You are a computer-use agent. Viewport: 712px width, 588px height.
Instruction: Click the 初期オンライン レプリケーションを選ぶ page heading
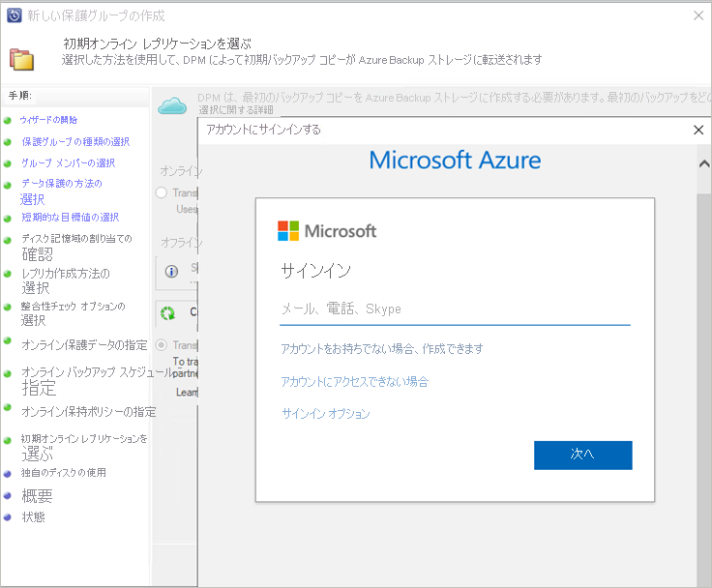coord(157,44)
